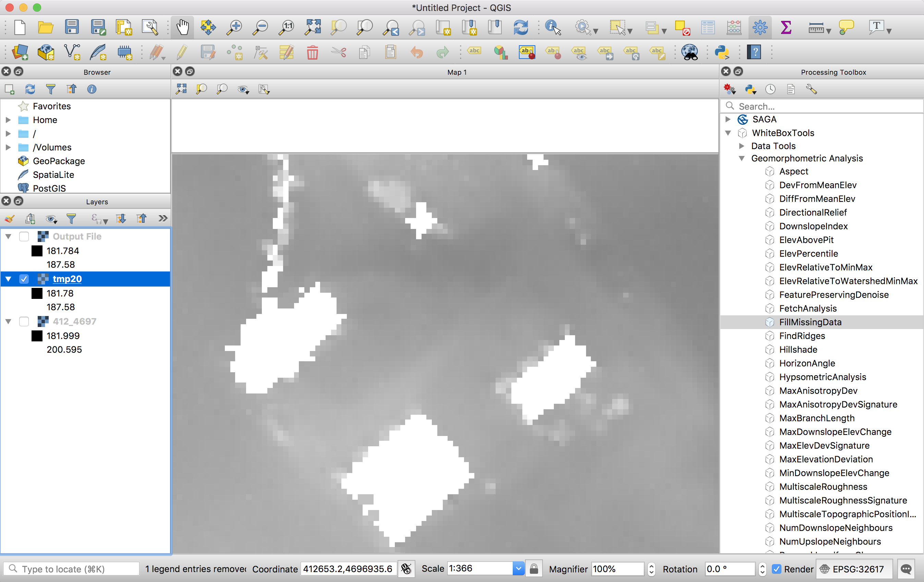Open Data Source Manager icon
Image resolution: width=924 pixels, height=582 pixels.
pos(20,52)
